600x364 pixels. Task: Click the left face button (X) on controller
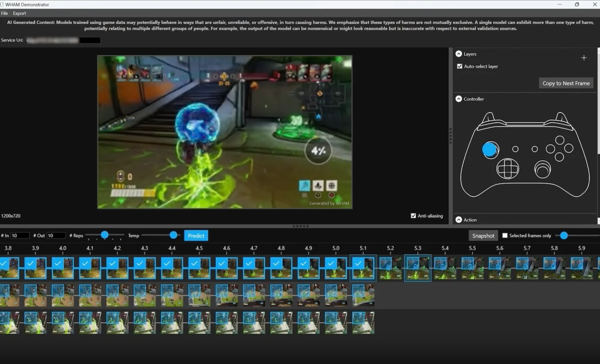click(551, 149)
